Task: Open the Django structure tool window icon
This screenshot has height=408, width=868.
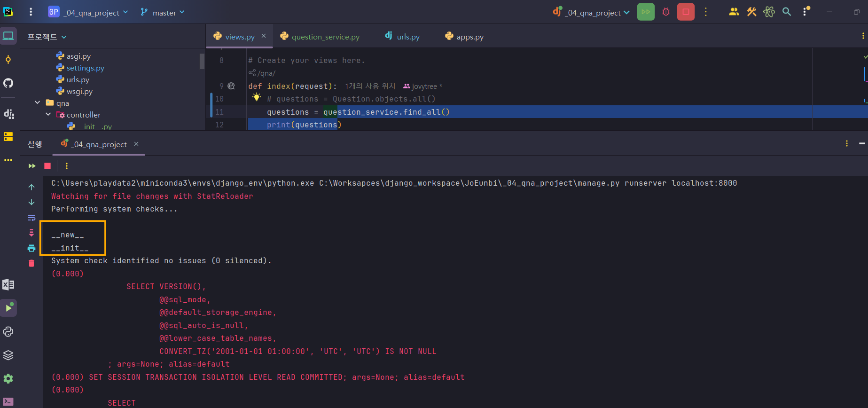Action: click(x=8, y=114)
